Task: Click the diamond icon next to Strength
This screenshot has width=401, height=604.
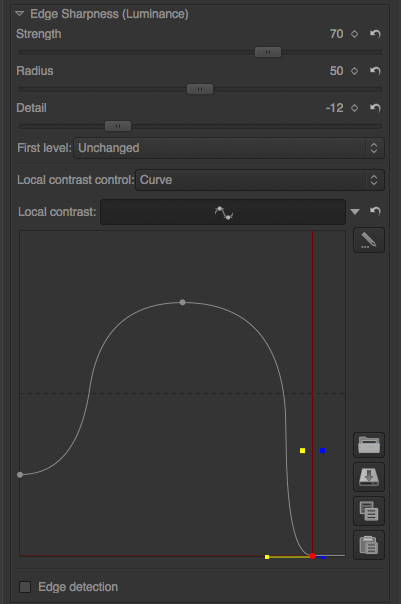Action: [x=354, y=34]
